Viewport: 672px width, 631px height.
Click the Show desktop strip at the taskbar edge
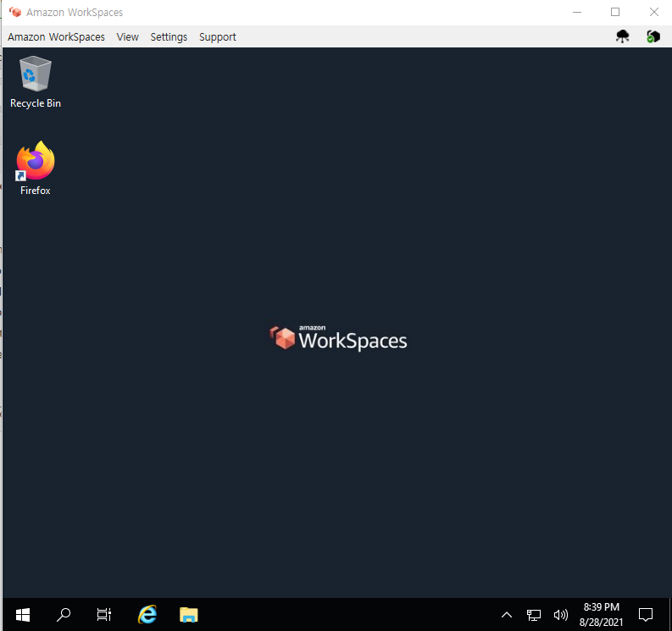pyautogui.click(x=669, y=615)
